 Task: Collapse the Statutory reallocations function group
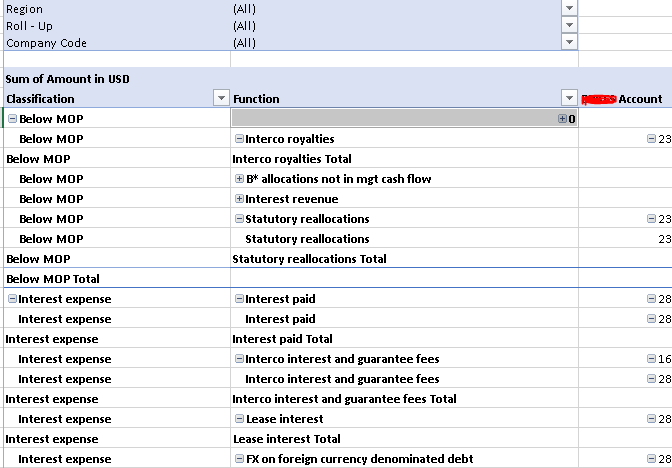pos(239,219)
